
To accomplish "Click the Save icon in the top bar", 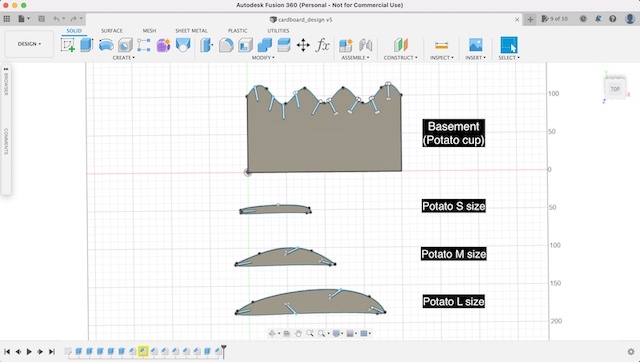I will pos(41,19).
